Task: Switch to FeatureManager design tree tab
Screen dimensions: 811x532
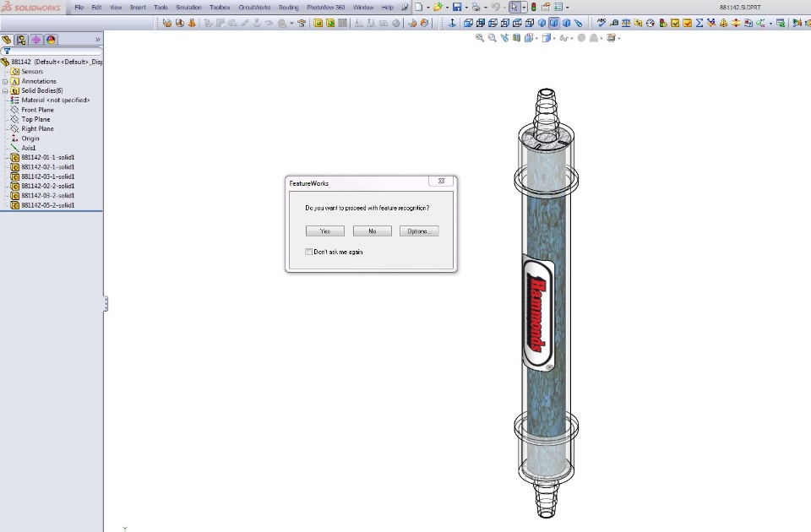Action: pyautogui.click(x=7, y=40)
